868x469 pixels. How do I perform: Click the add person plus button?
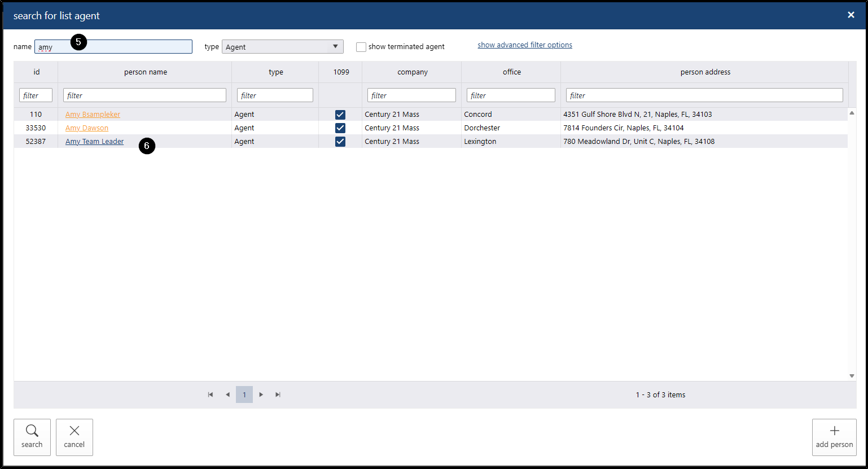click(x=834, y=437)
